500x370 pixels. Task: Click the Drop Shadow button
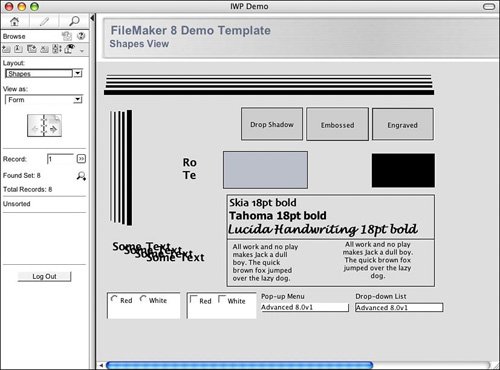(x=272, y=124)
